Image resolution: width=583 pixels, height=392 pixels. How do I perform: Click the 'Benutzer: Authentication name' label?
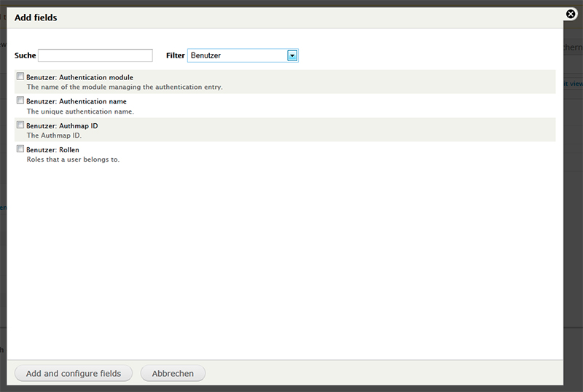[77, 101]
